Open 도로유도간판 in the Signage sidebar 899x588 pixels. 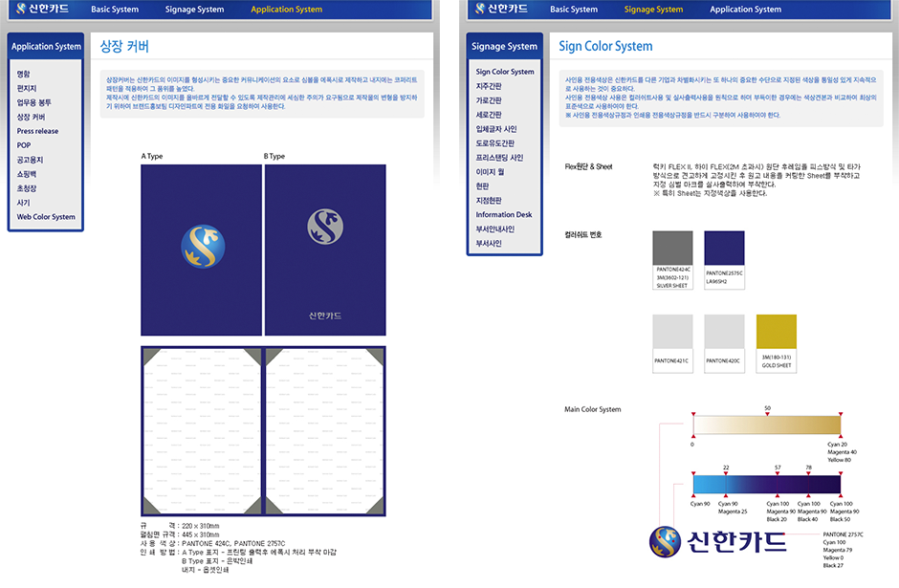(x=494, y=143)
